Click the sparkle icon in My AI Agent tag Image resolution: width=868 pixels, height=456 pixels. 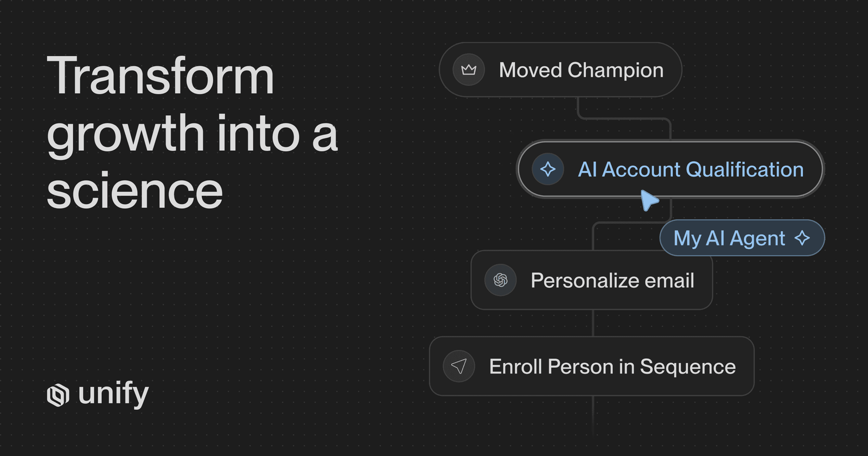(802, 238)
